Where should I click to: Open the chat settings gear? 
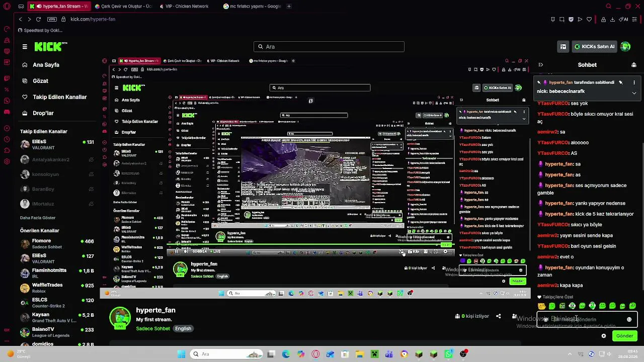tap(604, 336)
